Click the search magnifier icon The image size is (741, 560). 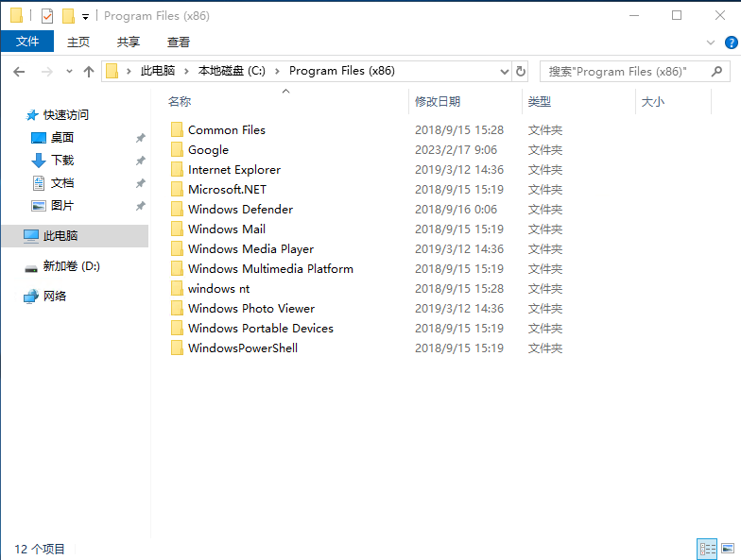(718, 72)
